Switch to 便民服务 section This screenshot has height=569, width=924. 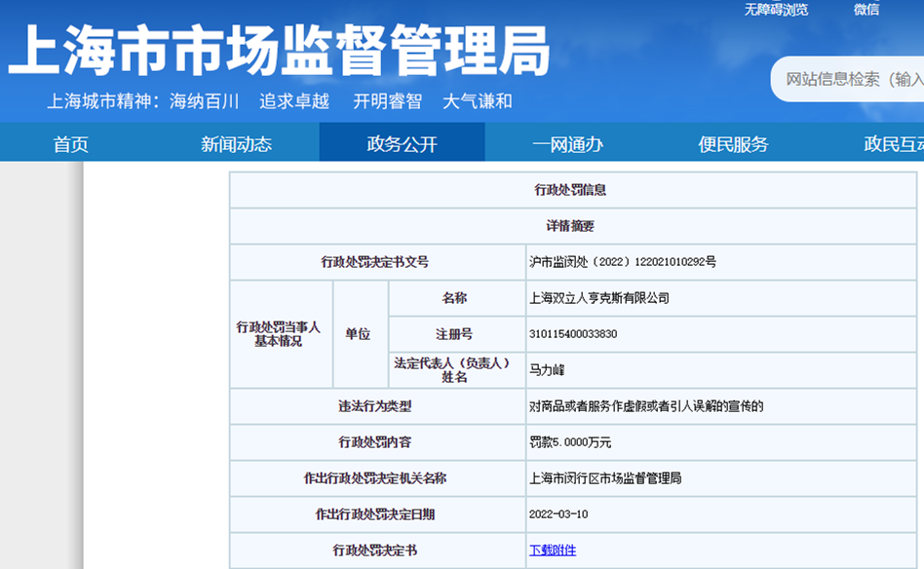click(733, 144)
